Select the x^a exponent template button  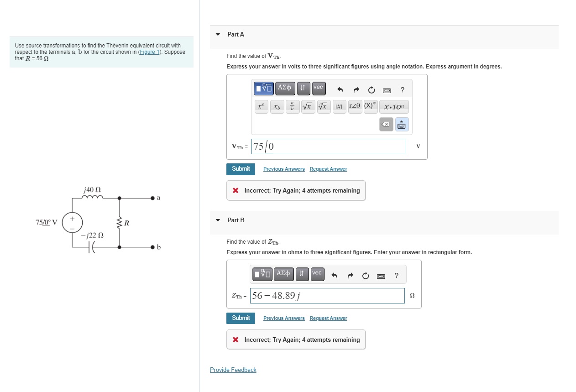(261, 106)
